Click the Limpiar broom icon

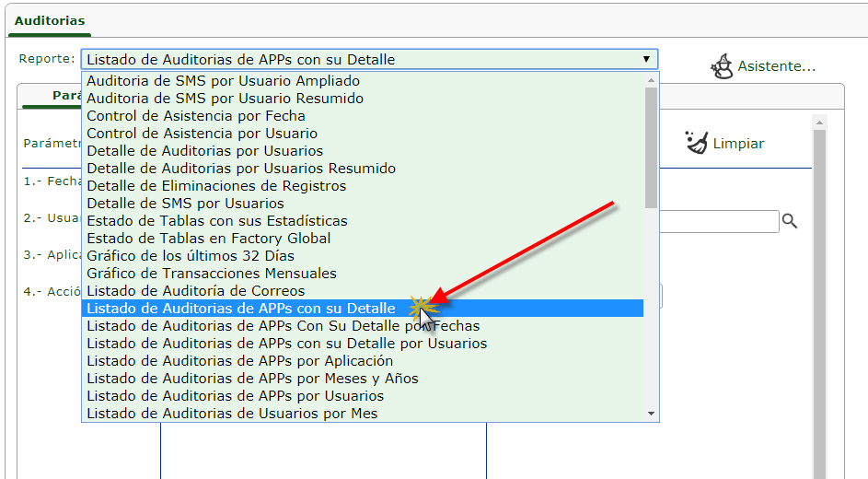(x=697, y=143)
